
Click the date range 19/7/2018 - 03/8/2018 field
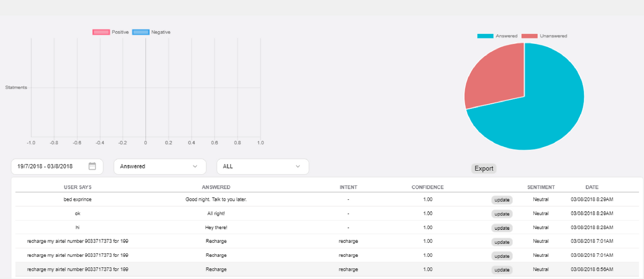45,167
